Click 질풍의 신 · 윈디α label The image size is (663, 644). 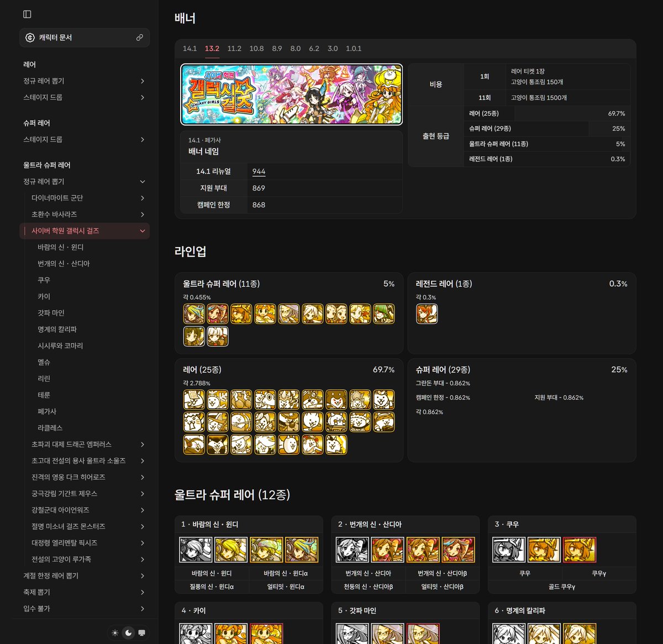coord(212,587)
